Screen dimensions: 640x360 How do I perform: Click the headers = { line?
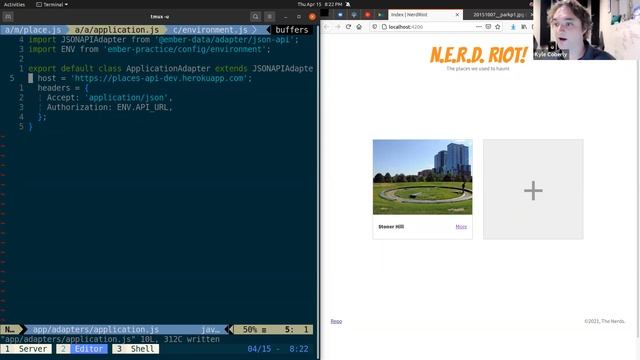click(x=63, y=88)
